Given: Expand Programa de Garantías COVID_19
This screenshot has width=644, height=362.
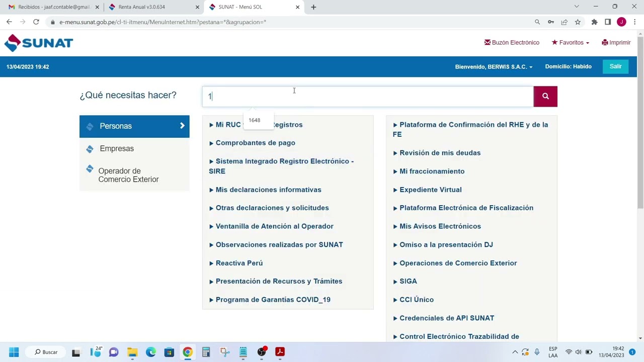Looking at the screenshot, I should (270, 300).
